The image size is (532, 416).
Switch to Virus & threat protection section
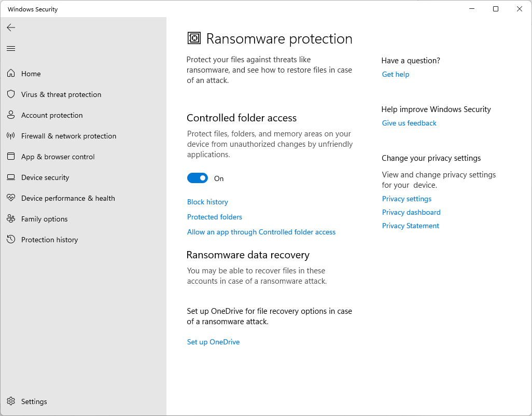pyautogui.click(x=61, y=94)
